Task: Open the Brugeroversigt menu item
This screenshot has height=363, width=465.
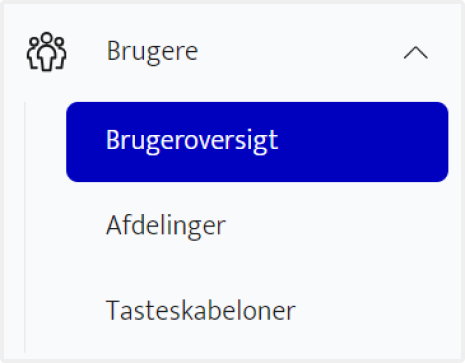Action: [257, 142]
